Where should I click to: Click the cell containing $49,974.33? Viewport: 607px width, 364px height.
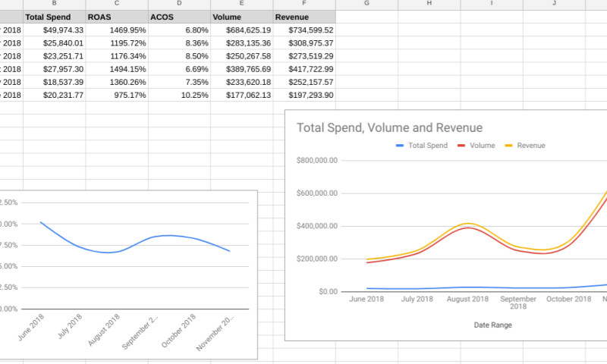[x=54, y=30]
